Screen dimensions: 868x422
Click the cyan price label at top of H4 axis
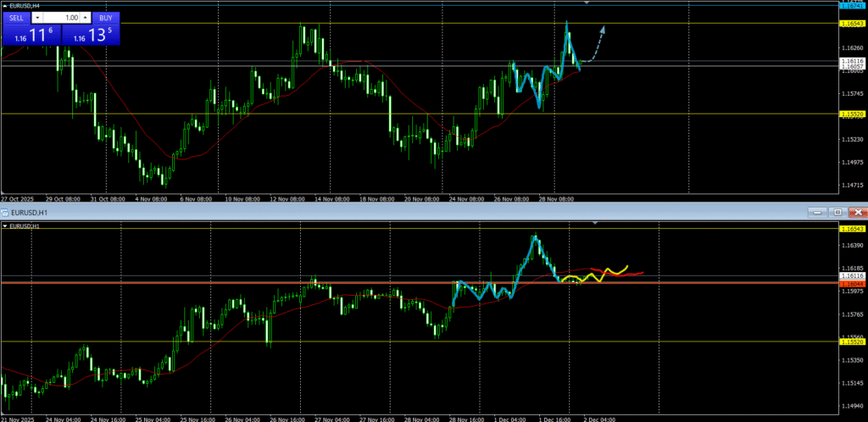point(852,5)
